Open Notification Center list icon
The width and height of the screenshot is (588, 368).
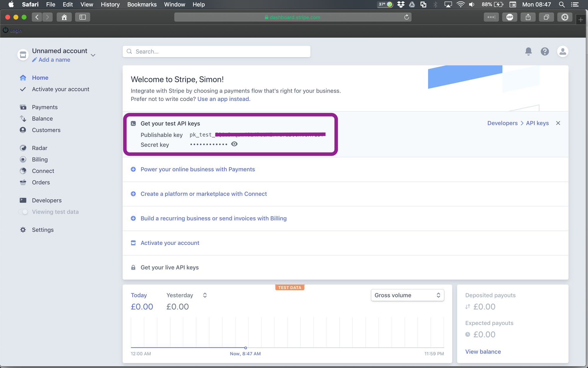575,4
